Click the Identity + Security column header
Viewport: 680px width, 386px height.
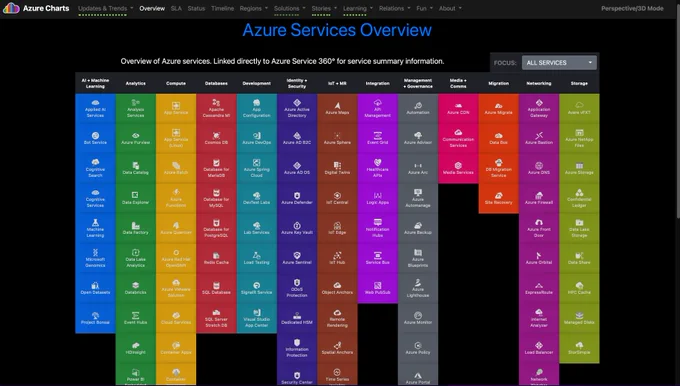point(297,83)
